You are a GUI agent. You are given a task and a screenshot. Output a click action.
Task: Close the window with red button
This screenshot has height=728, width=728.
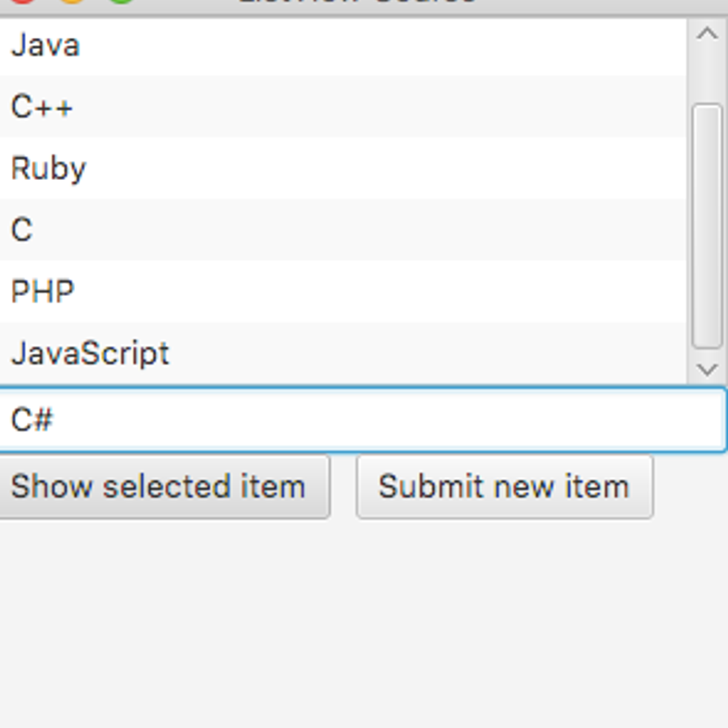(23, 2)
